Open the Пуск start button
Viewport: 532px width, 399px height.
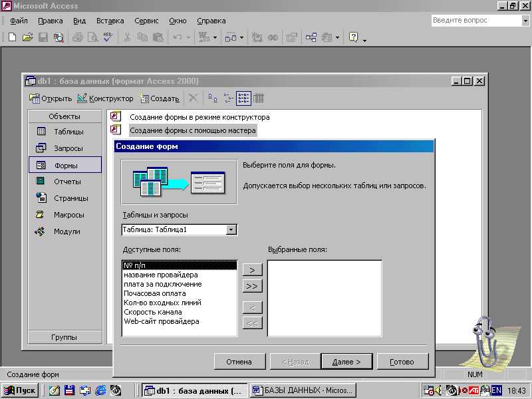pyautogui.click(x=20, y=390)
